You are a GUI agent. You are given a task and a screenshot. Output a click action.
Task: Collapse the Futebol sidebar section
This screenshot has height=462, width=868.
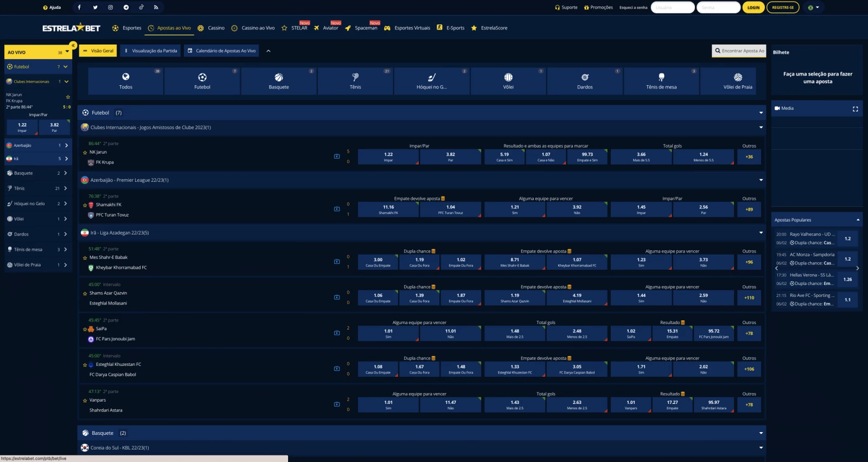click(65, 67)
